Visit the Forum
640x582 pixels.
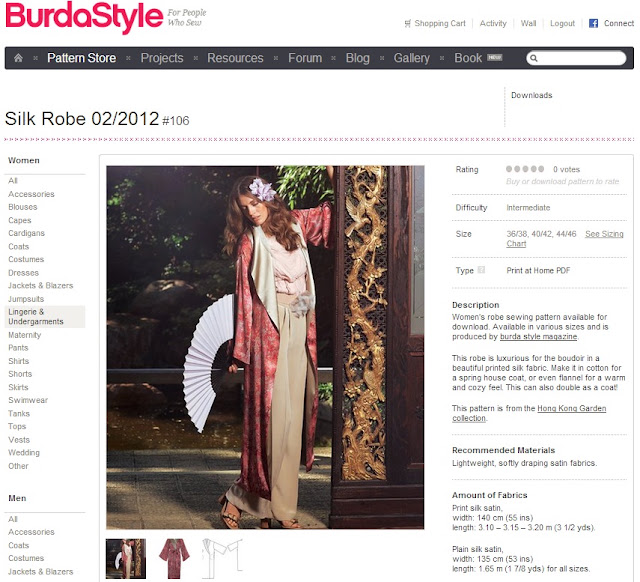(305, 58)
